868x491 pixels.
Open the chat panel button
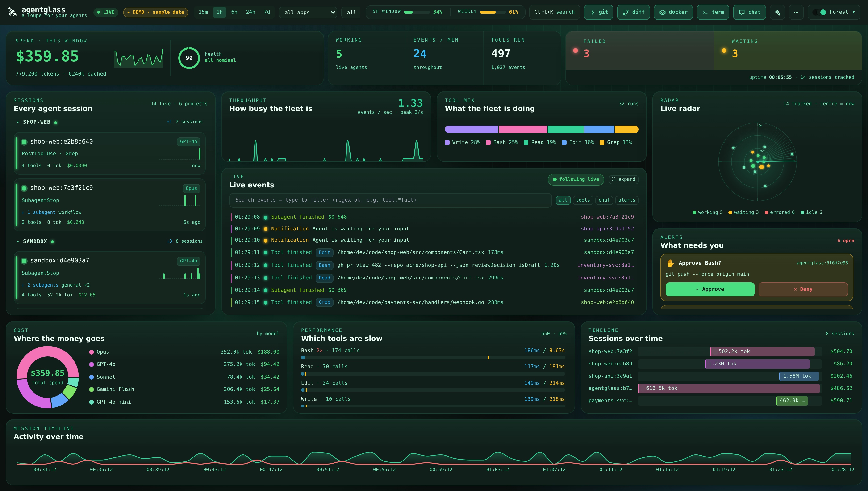(749, 12)
